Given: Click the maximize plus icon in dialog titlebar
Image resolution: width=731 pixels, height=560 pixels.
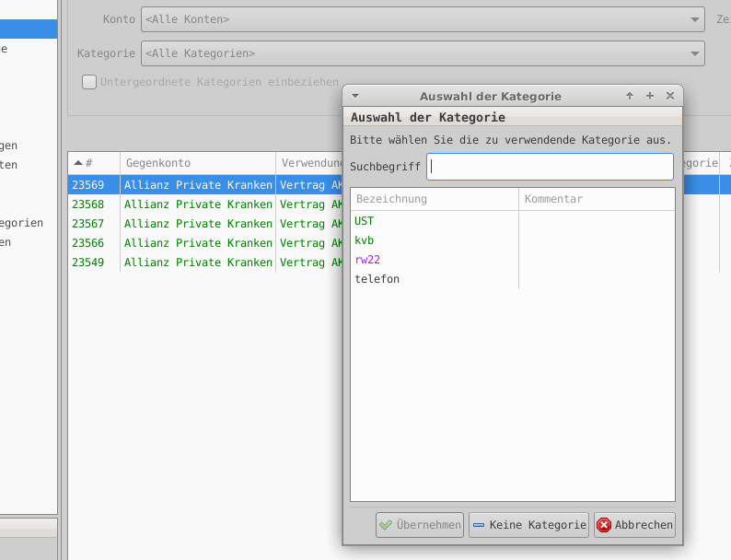Looking at the screenshot, I should point(650,96).
